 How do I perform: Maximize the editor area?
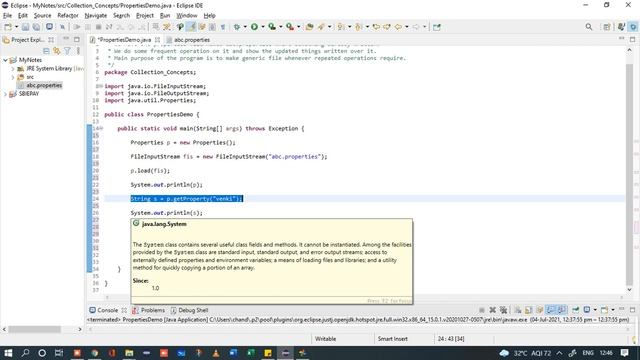click(632, 39)
